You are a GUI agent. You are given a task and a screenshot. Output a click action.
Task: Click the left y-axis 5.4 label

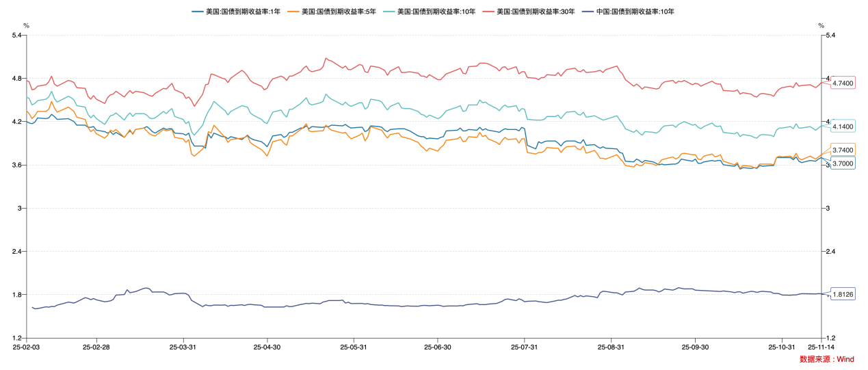18,35
